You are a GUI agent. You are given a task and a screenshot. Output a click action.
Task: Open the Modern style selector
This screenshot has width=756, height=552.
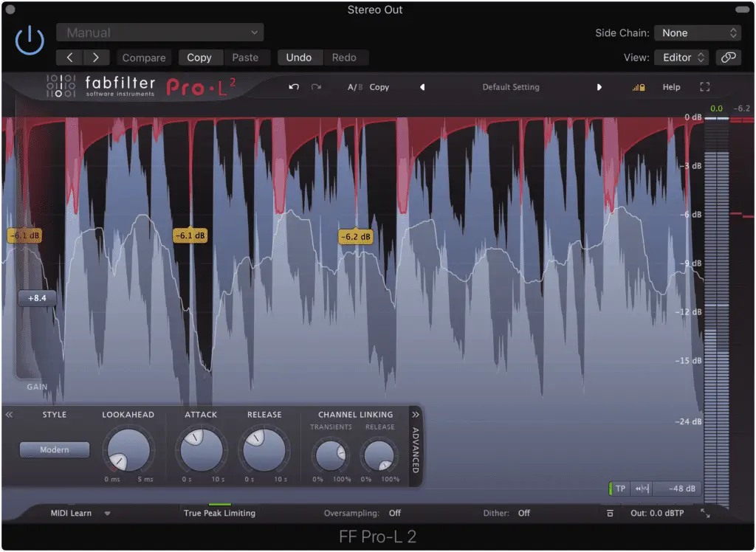55,450
